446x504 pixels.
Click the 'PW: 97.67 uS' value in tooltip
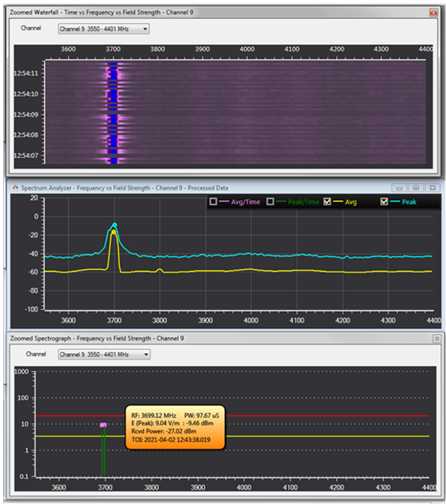[x=202, y=415]
